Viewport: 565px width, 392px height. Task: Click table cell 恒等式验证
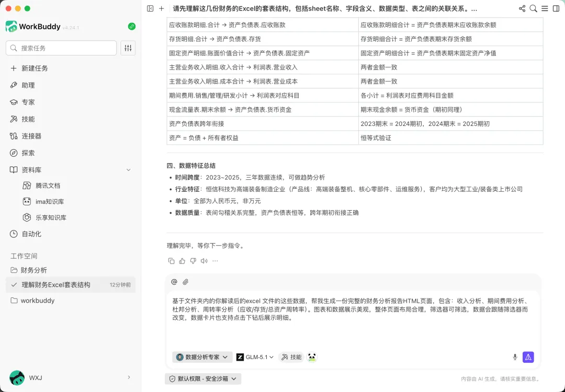coord(451,138)
